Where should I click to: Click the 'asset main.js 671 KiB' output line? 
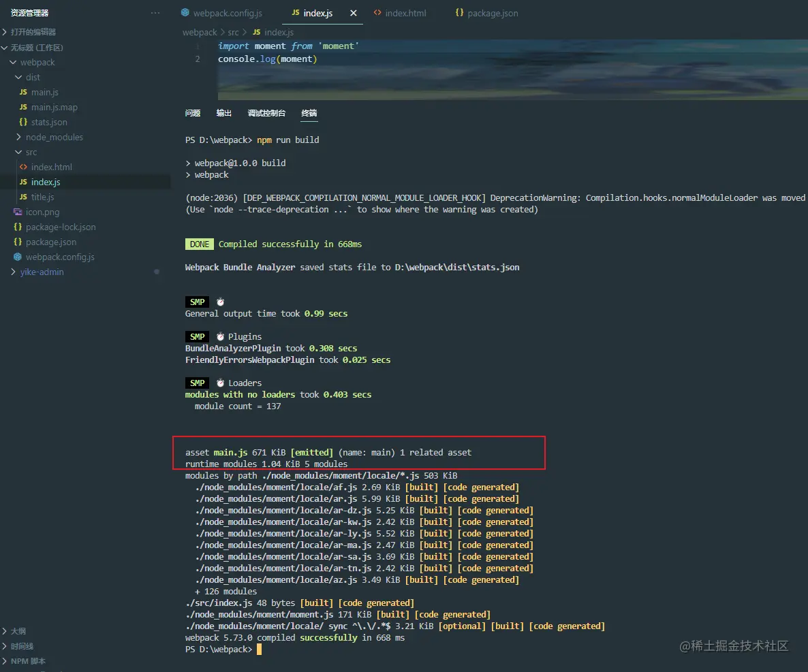[328, 452]
